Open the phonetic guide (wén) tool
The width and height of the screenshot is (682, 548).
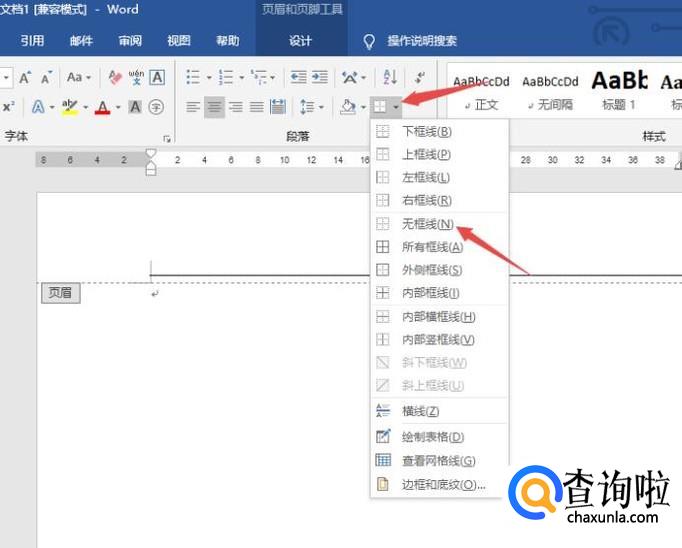click(x=136, y=77)
